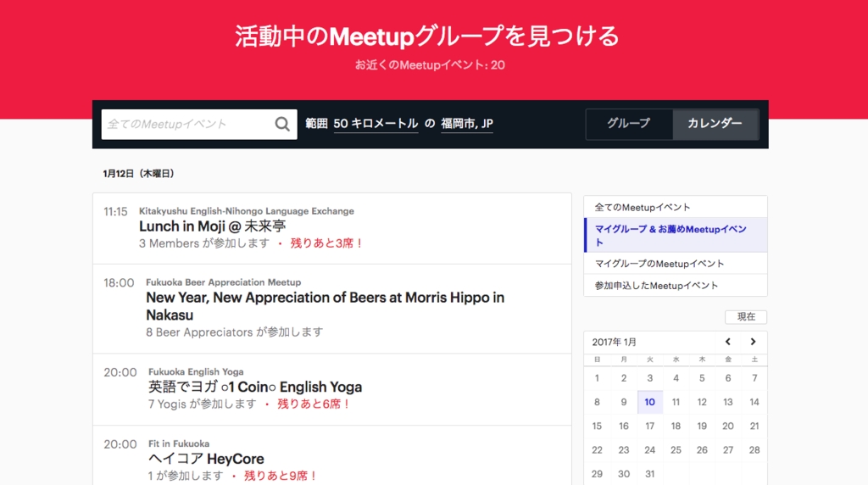
Task: Select January 7 in calendar
Action: [754, 378]
